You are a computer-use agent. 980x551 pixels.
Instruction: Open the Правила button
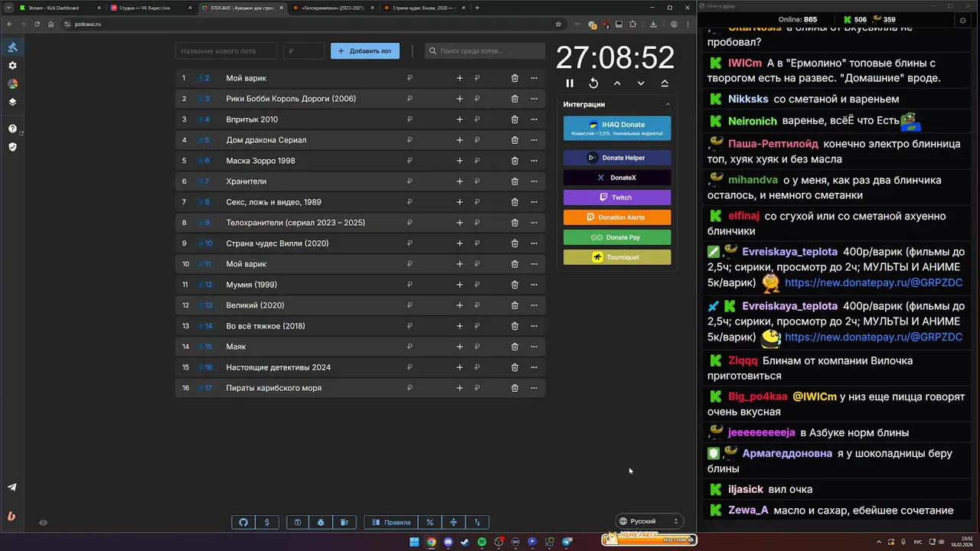(x=391, y=522)
